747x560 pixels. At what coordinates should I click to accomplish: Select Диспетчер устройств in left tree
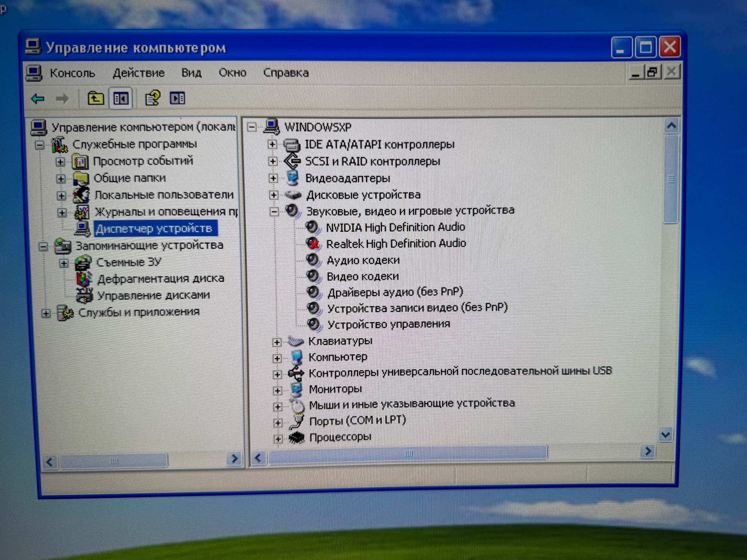pos(154,228)
